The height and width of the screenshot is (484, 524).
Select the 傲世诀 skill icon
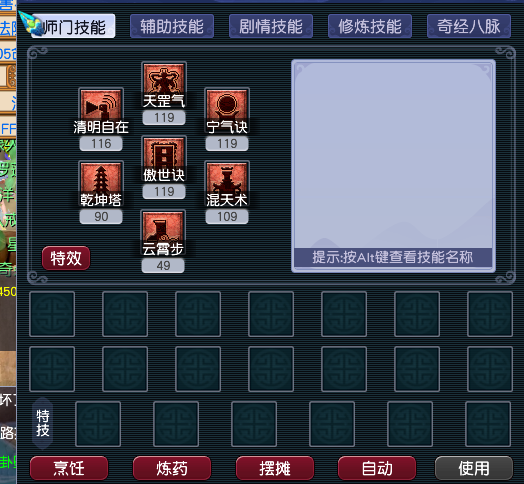[164, 158]
